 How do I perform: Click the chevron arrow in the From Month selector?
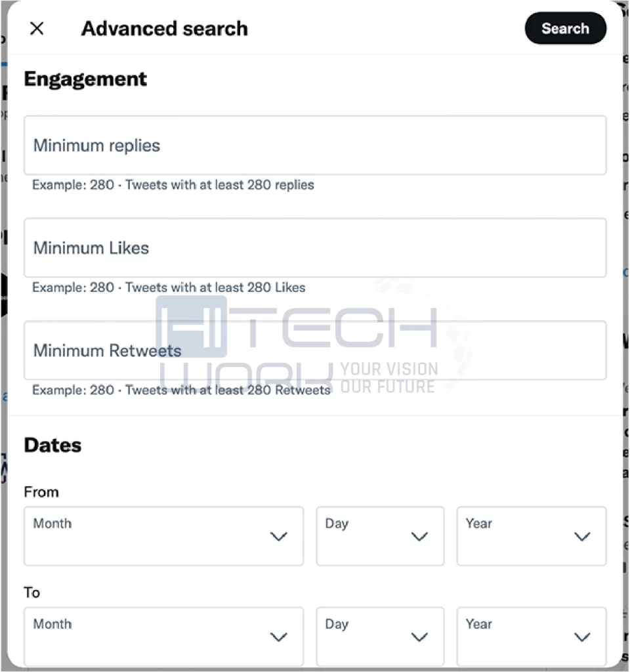tap(278, 537)
